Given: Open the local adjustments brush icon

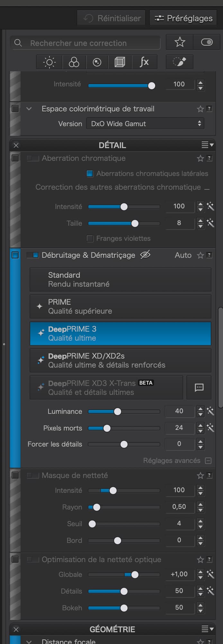Looking at the screenshot, I should click(x=179, y=62).
